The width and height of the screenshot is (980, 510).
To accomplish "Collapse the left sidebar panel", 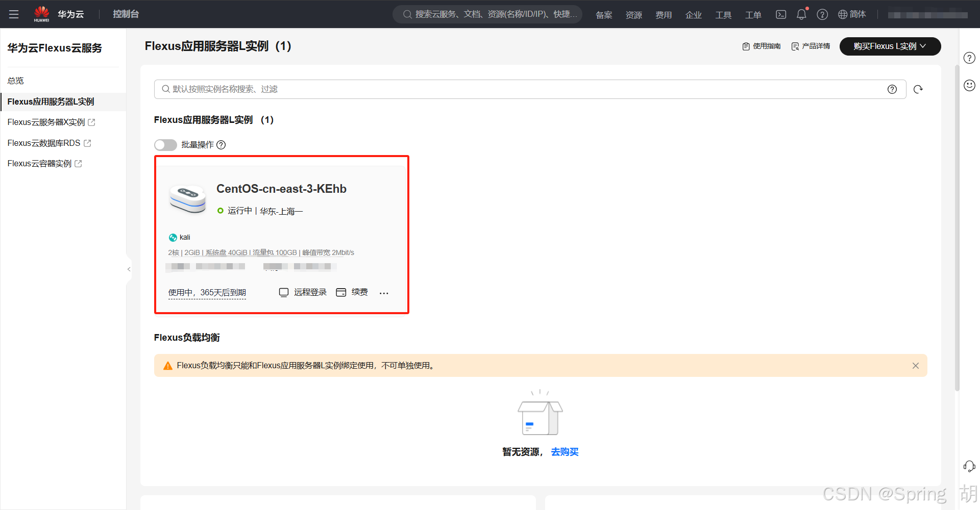I will coord(129,269).
